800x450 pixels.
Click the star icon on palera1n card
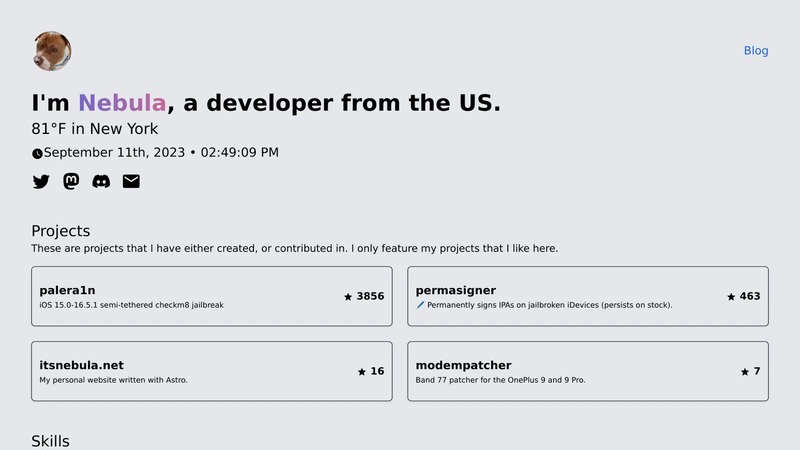pyautogui.click(x=348, y=296)
